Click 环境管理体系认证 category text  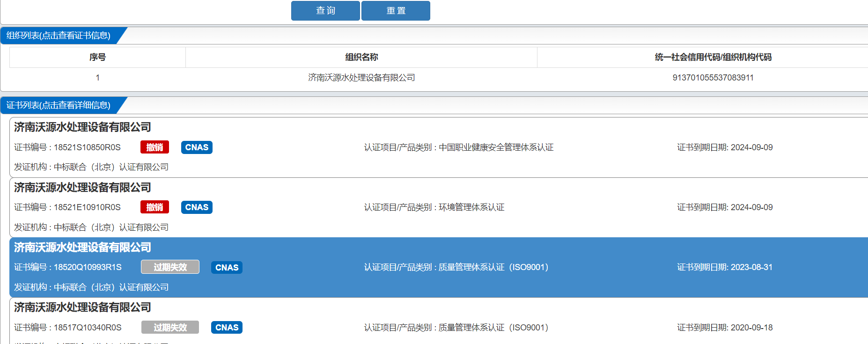471,207
